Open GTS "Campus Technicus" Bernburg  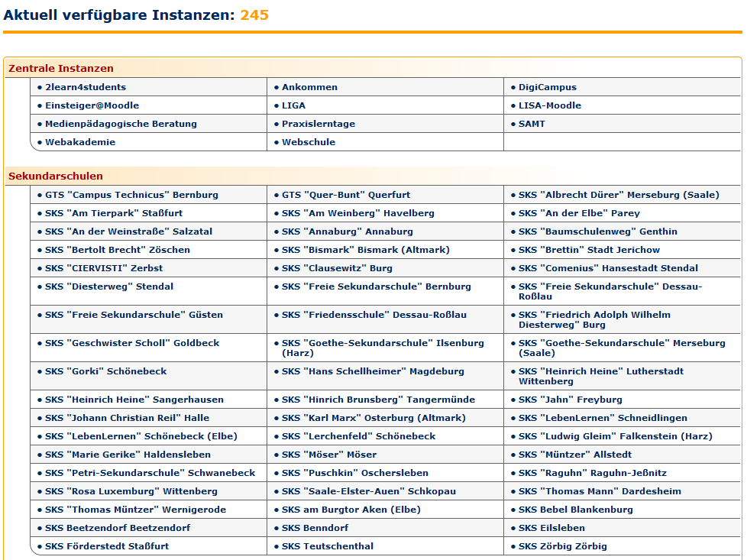pyautogui.click(x=131, y=195)
